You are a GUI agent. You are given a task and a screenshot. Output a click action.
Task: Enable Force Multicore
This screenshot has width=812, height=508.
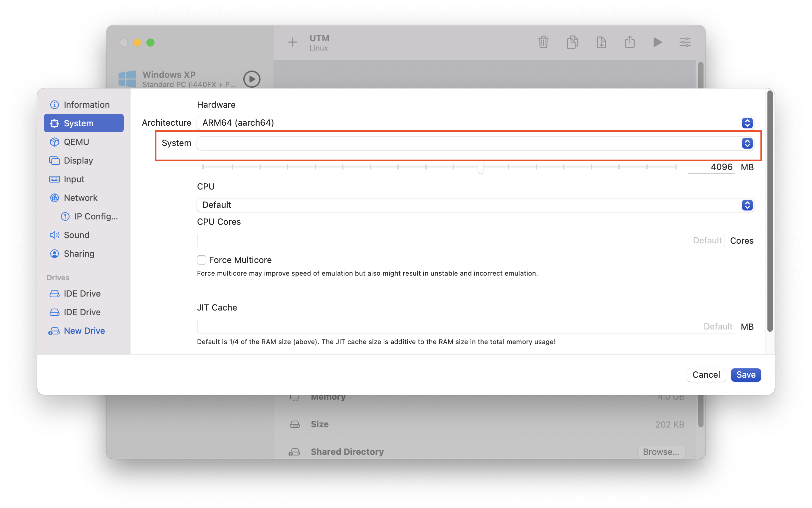pos(201,260)
